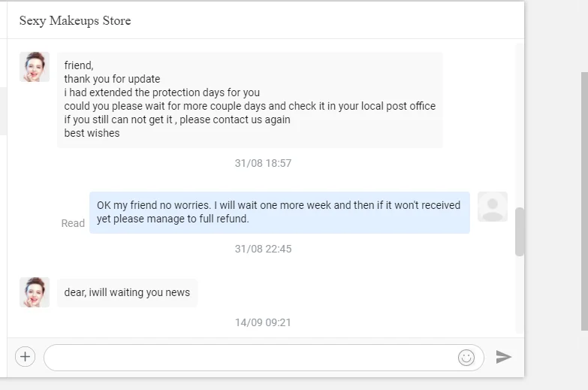This screenshot has height=390, width=588.
Task: Click seller avatar beside 'dear, iwill waiting' message
Action: [x=35, y=292]
